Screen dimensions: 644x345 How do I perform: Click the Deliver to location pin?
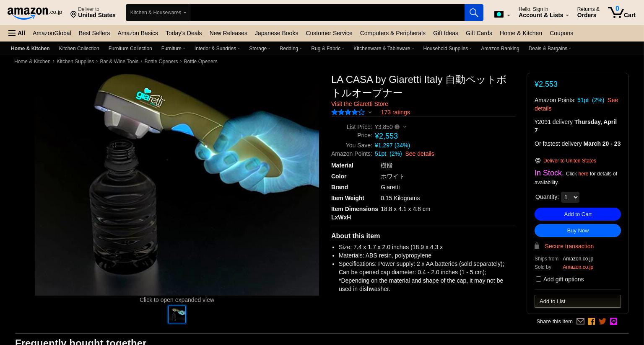click(x=73, y=15)
